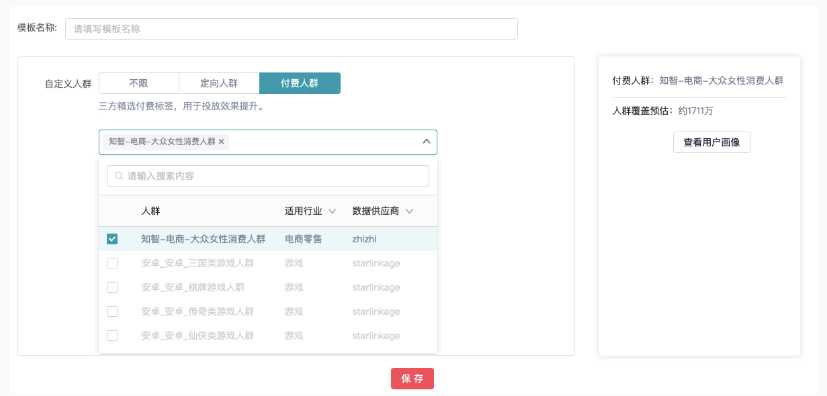Check the 安卓_安卓_仙侠类游戏人群 checkbox
Image resolution: width=827 pixels, height=396 pixels.
[112, 335]
